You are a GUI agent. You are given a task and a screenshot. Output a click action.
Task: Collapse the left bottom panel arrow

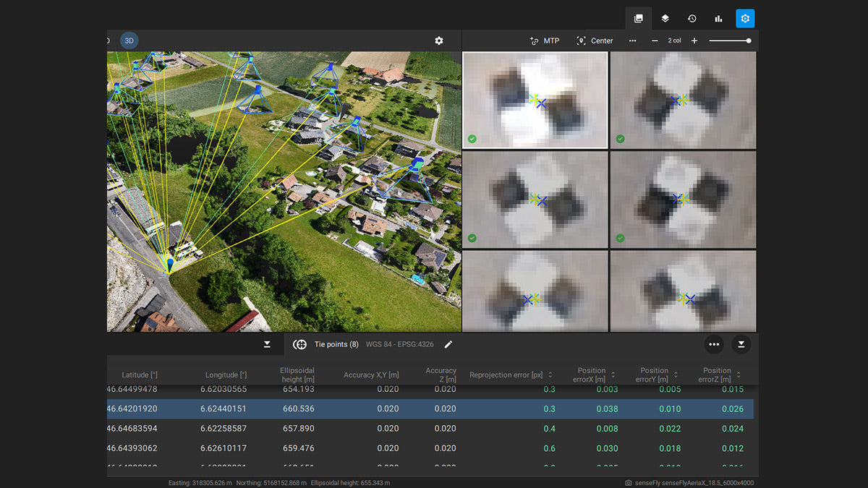point(267,345)
